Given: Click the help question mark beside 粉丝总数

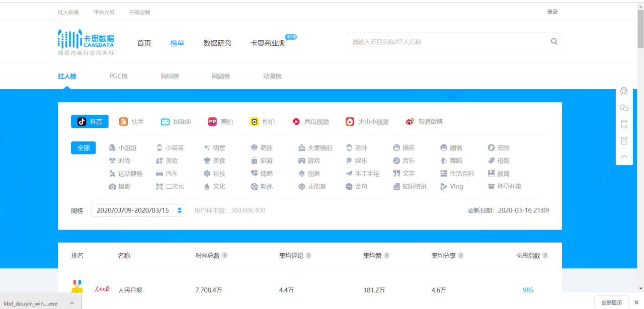Looking at the screenshot, I should click(225, 255).
